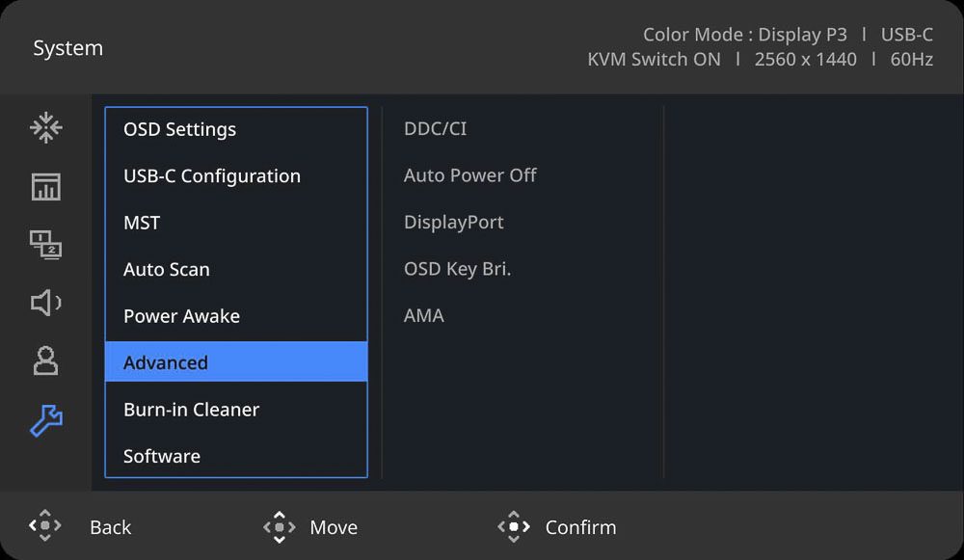
Task: Select the highlighted Advanced menu item
Action: [x=236, y=362]
